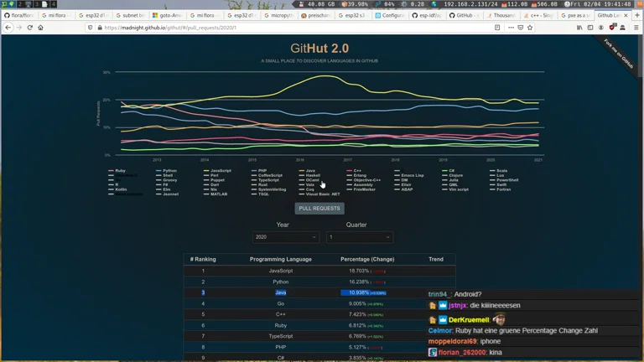Toggle Python line in chart legend
The width and height of the screenshot is (644, 362).
click(169, 171)
